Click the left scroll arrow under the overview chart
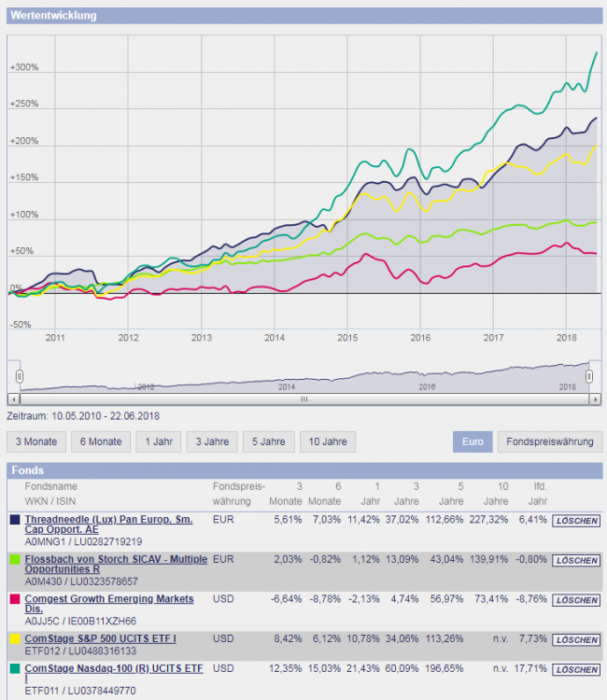Image resolution: width=607 pixels, height=700 pixels. (x=12, y=399)
